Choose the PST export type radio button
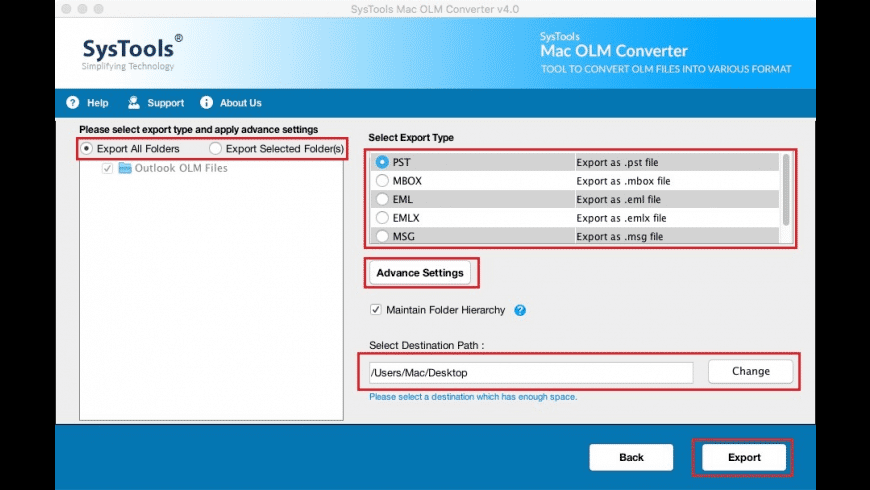Viewport: 870px width, 490px height. (x=382, y=162)
